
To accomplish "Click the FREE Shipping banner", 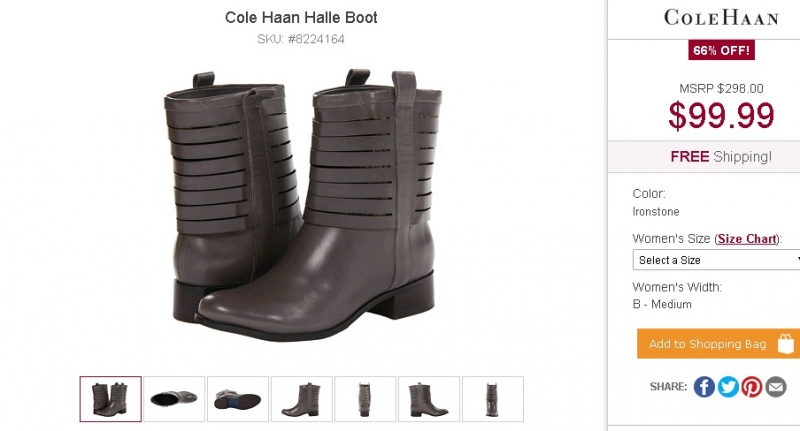I will pos(720,157).
